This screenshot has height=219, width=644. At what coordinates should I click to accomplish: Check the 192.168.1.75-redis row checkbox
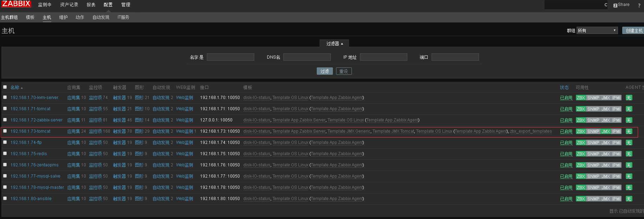click(5, 153)
